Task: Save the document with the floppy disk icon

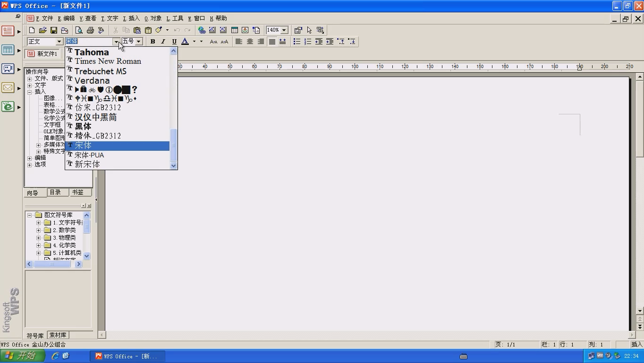Action: click(54, 30)
